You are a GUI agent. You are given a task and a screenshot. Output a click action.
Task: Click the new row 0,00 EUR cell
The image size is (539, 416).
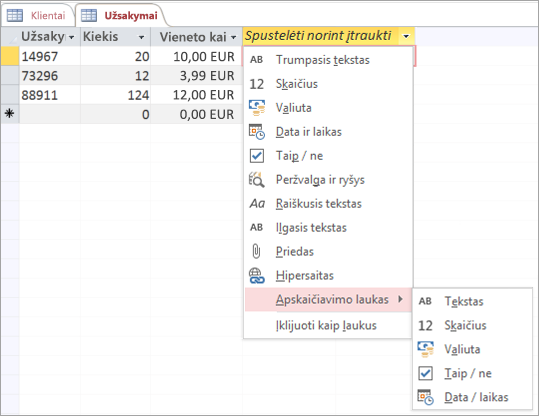[197, 114]
